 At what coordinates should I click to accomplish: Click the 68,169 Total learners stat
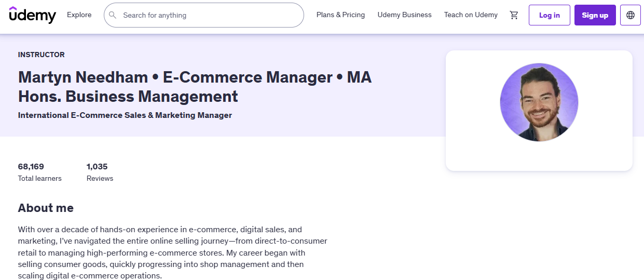click(x=39, y=172)
